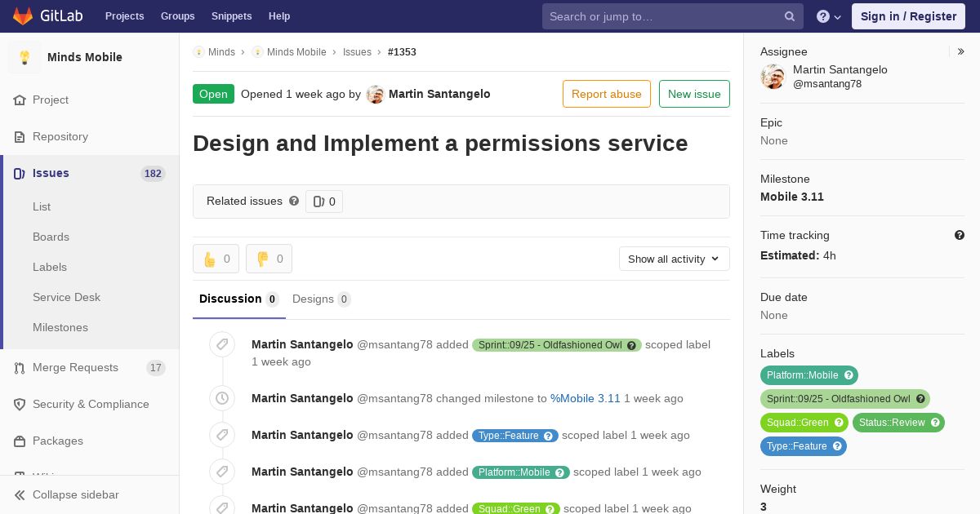Open the Minds Mobile project avatar
This screenshot has height=514, width=980.
point(24,57)
